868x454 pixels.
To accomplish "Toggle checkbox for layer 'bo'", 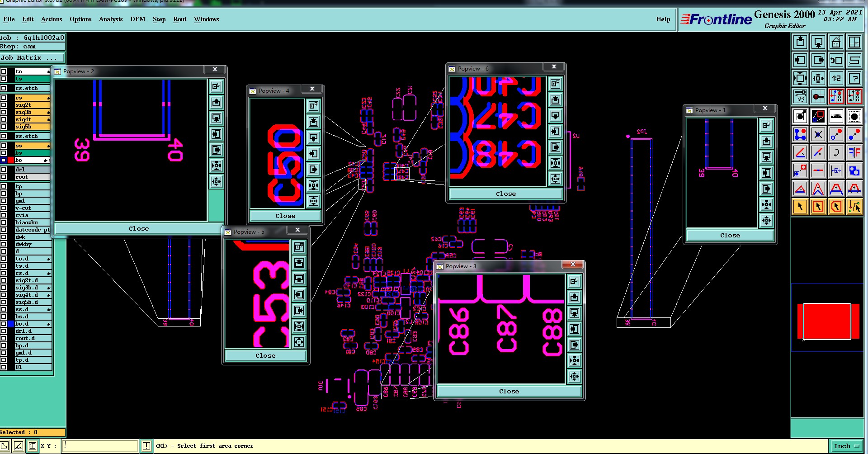I will point(4,160).
